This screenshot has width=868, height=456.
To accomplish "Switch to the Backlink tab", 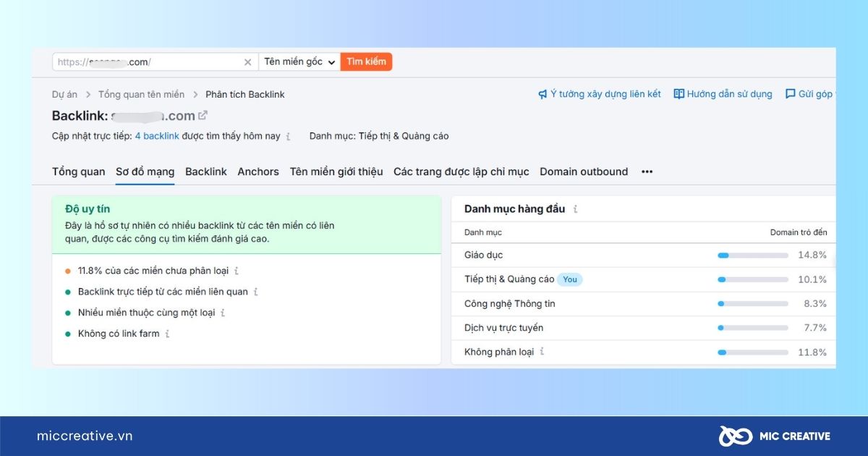I will tap(205, 172).
